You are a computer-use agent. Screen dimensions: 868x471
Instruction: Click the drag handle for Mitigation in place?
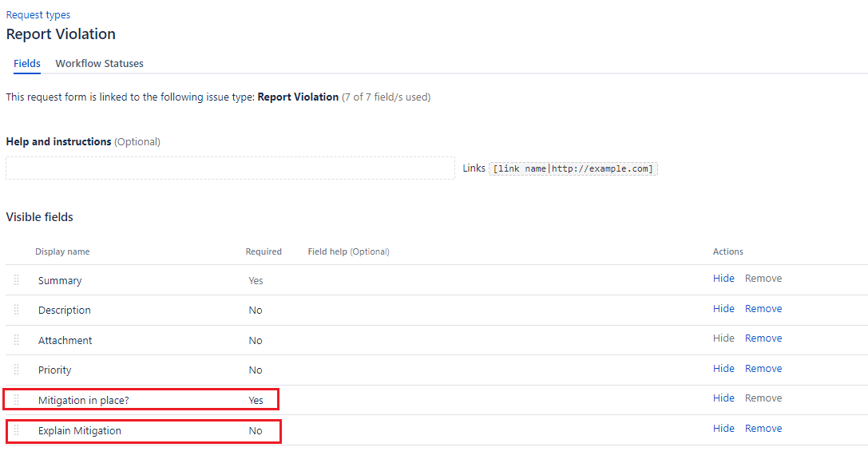click(16, 399)
